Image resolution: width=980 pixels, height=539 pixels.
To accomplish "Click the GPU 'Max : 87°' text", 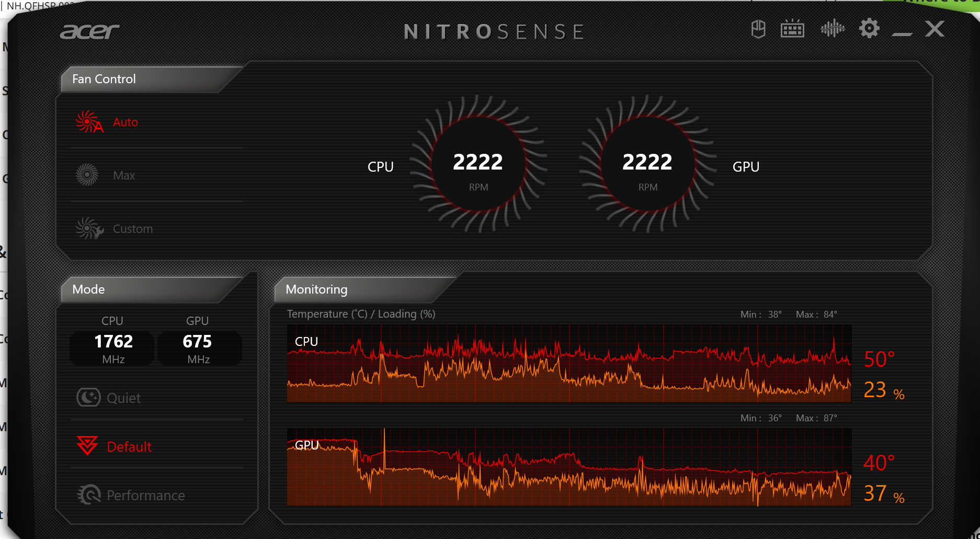I will [x=816, y=418].
